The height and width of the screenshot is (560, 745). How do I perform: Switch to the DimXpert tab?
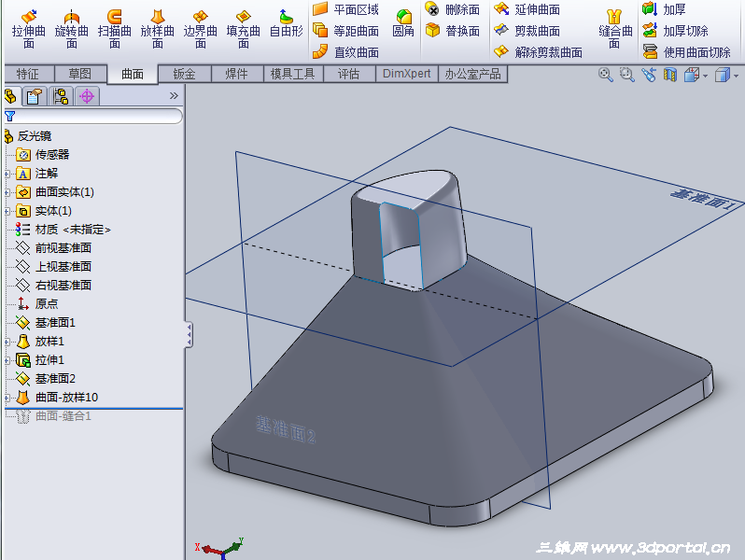point(407,74)
